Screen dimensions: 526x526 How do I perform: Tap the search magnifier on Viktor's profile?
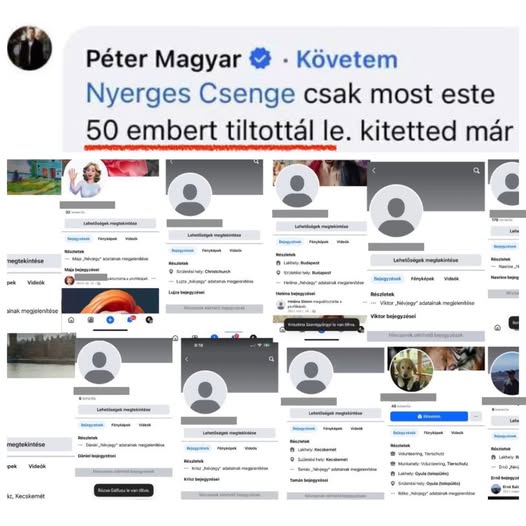(476, 171)
